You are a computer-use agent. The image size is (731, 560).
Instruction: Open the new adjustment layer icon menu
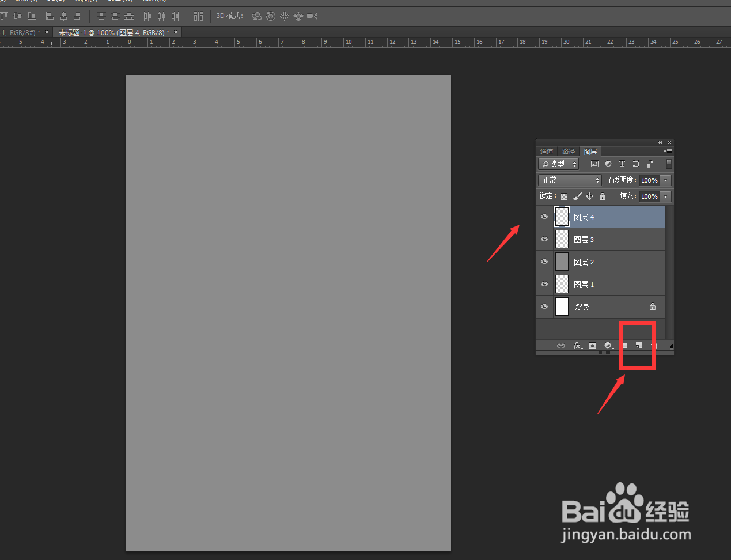[608, 346]
